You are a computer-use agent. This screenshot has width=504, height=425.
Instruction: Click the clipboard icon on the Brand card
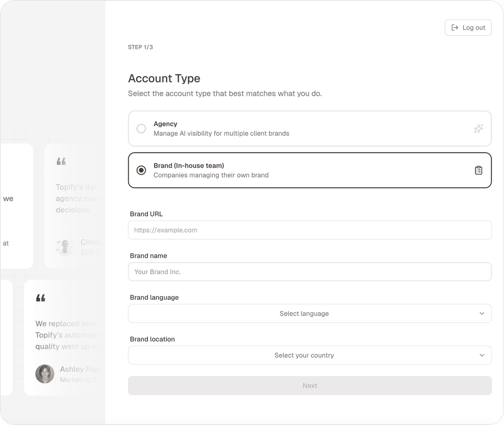(478, 170)
